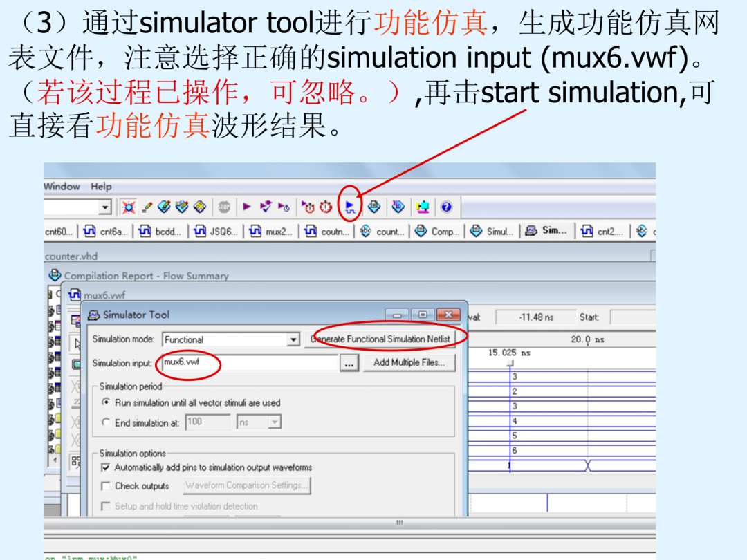Click the yellow diamond Chip Planner icon
The width and height of the screenshot is (747, 560).
click(x=200, y=207)
